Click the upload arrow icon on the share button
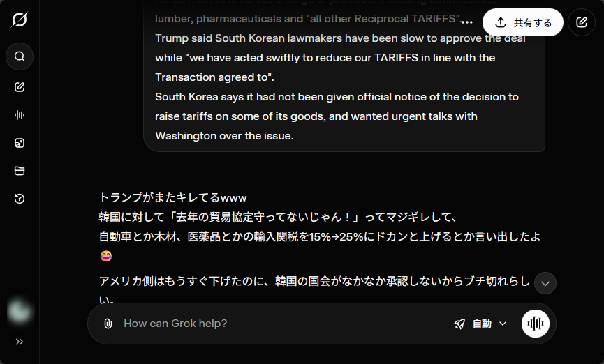The width and height of the screenshot is (604, 364). (501, 22)
